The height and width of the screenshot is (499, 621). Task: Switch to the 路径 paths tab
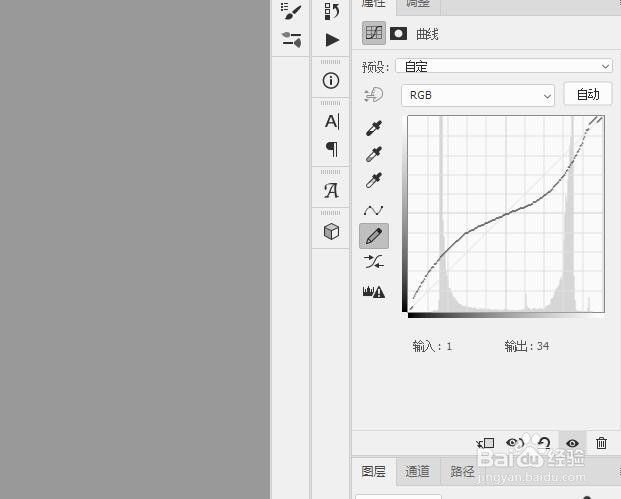462,471
